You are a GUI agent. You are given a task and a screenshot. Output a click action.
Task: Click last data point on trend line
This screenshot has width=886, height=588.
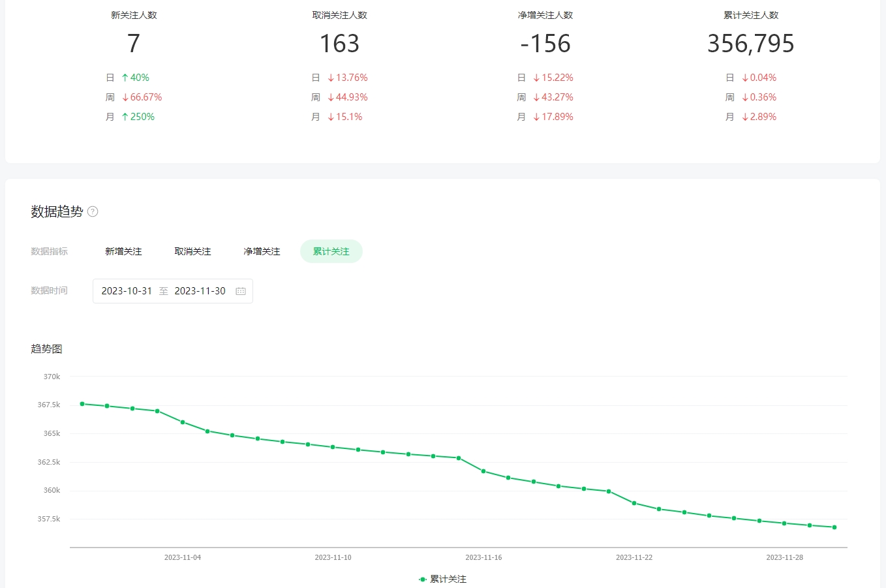tap(834, 527)
